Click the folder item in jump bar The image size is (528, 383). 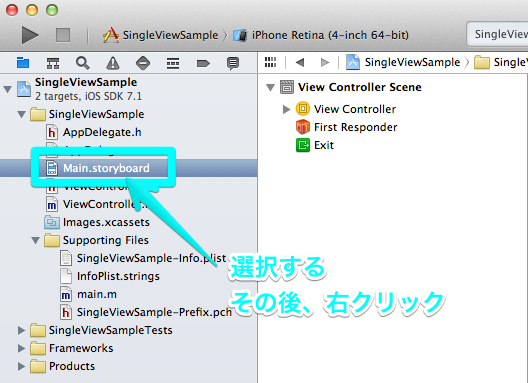pos(500,62)
